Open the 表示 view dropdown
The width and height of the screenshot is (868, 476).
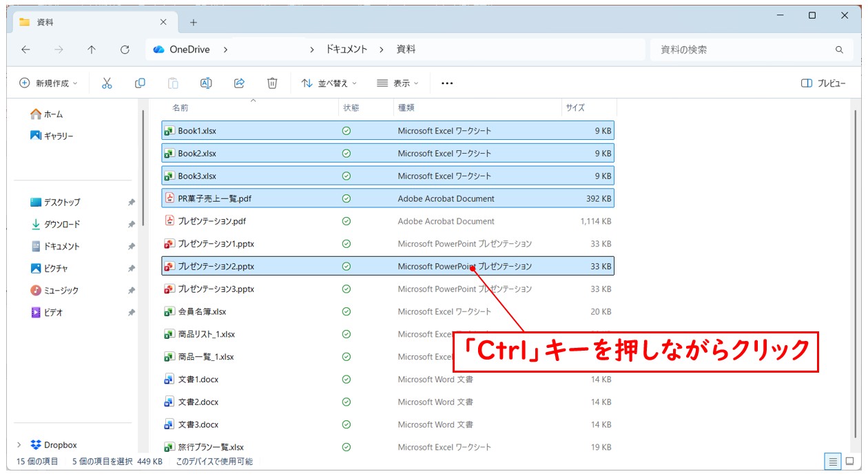point(397,83)
